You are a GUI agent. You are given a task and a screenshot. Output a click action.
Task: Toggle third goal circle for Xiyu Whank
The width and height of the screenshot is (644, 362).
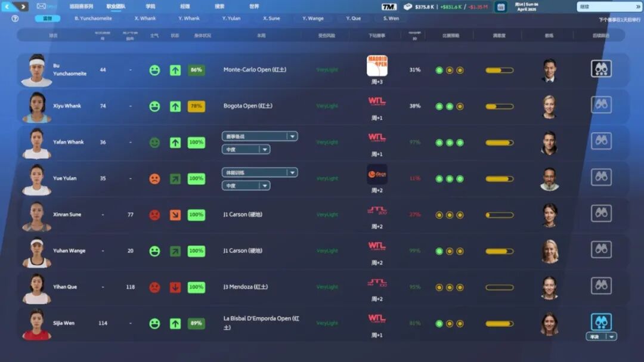point(460,106)
